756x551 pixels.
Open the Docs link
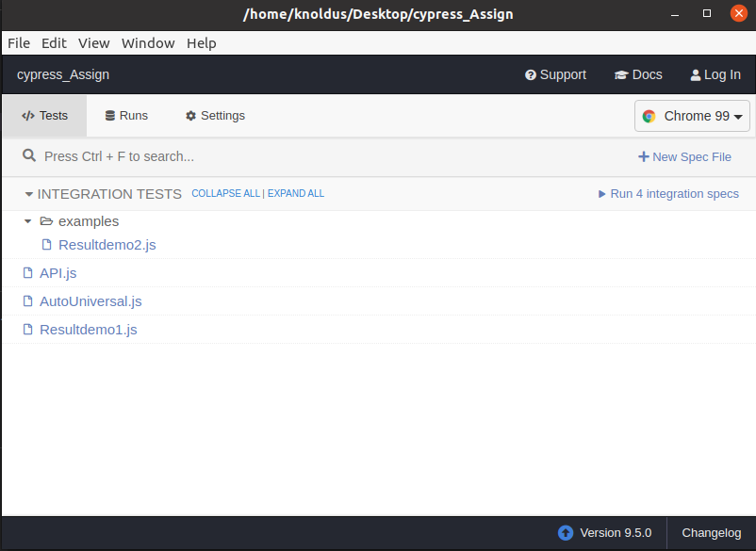[x=638, y=75]
